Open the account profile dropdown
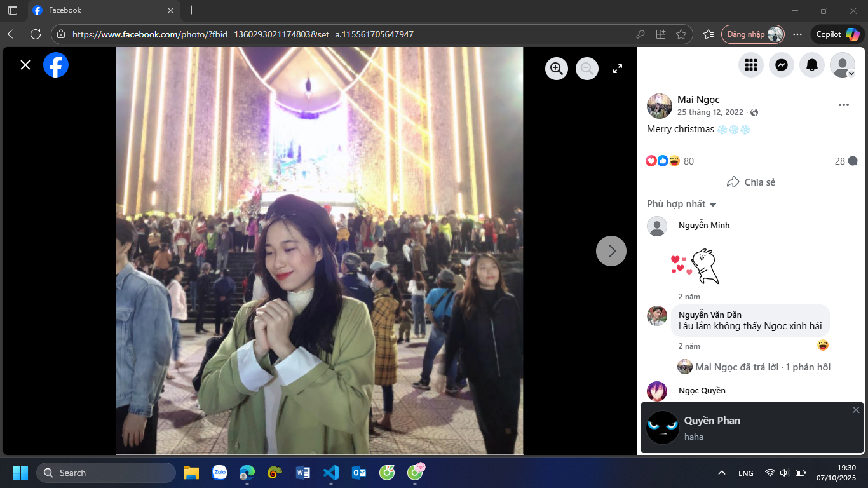 [843, 65]
